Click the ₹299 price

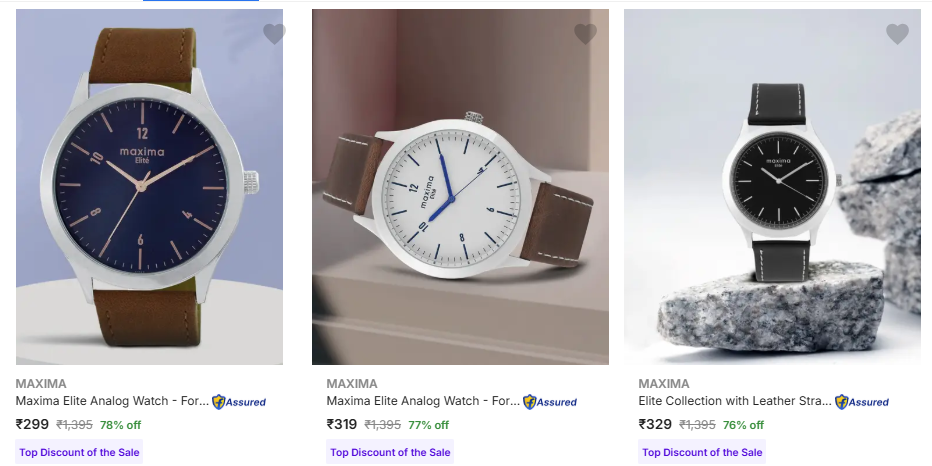point(32,424)
